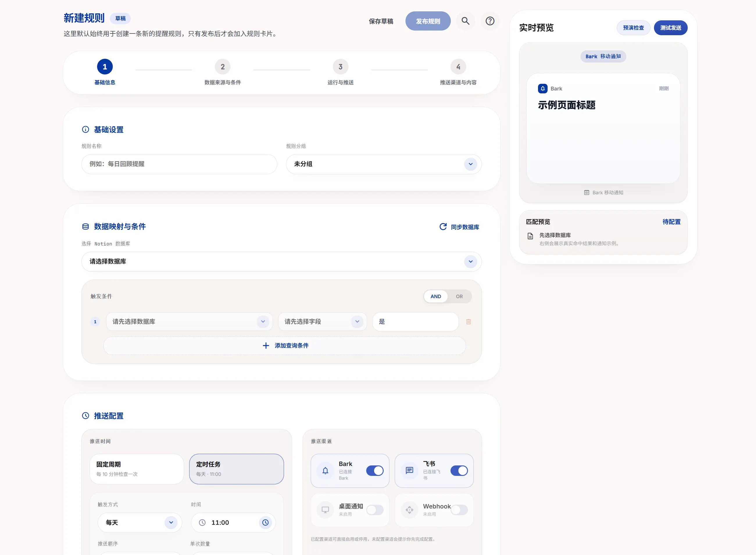This screenshot has height=555, width=756.
Task: Click the condition row number 1 badge
Action: 95,322
